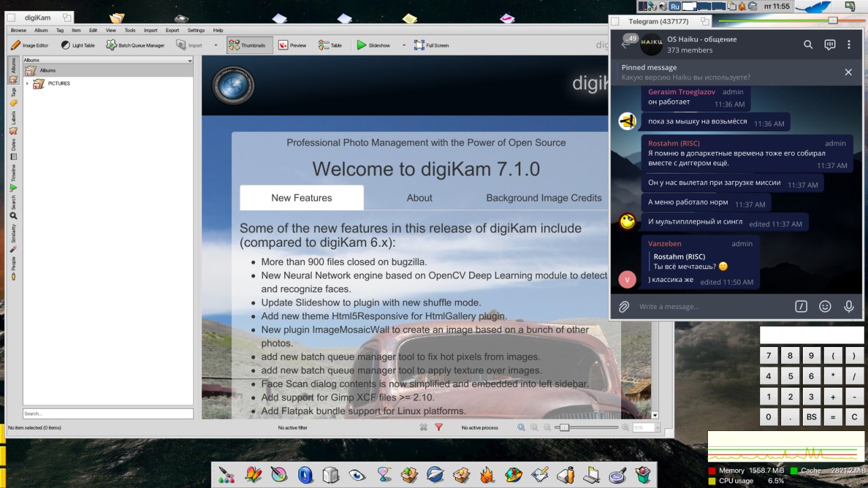Open the Pinned message in Telegram
This screenshot has height=488, width=868.
[x=726, y=73]
